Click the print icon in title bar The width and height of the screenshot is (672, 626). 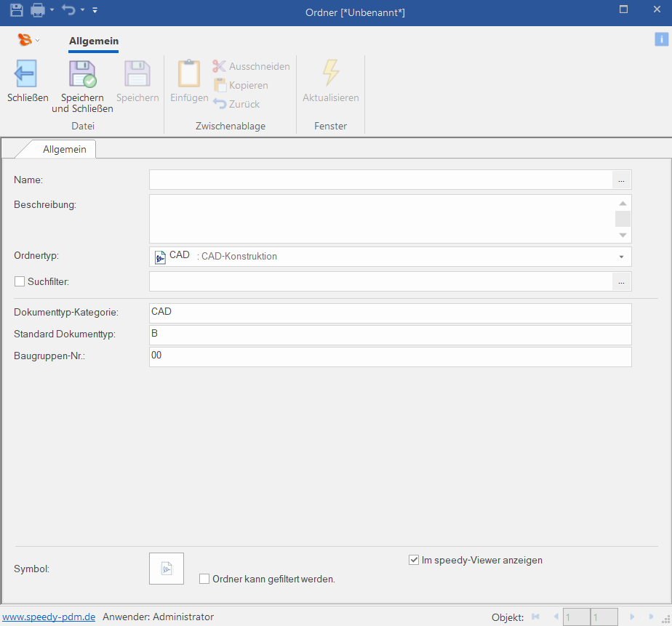[x=38, y=10]
